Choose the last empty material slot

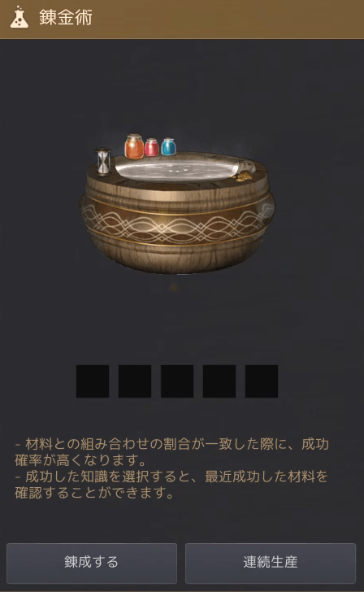coord(262,381)
